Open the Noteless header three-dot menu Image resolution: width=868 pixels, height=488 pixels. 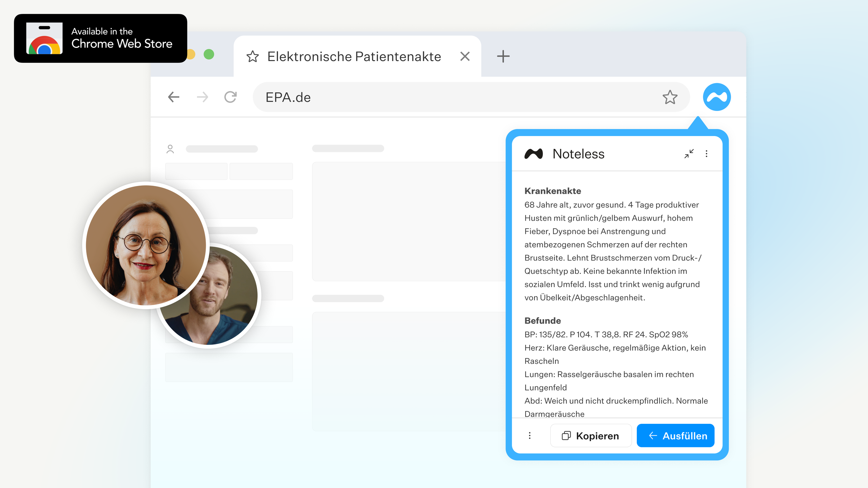(x=707, y=154)
